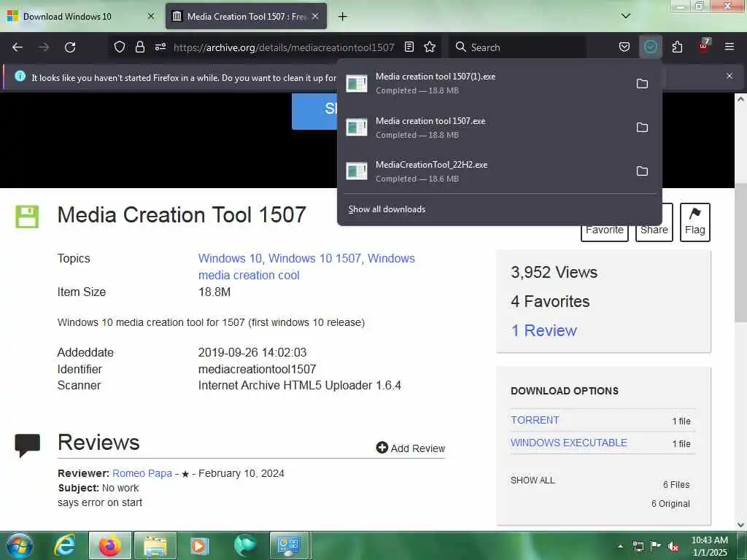Screen dimensions: 747x560
Task: Show MediaCreationTool_22H2.exe in folder
Action: (x=642, y=171)
